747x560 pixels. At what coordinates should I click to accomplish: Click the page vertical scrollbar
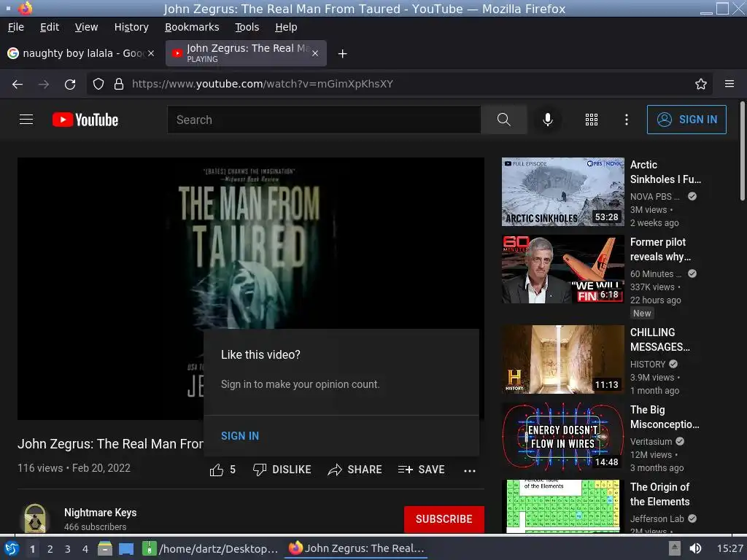click(742, 152)
